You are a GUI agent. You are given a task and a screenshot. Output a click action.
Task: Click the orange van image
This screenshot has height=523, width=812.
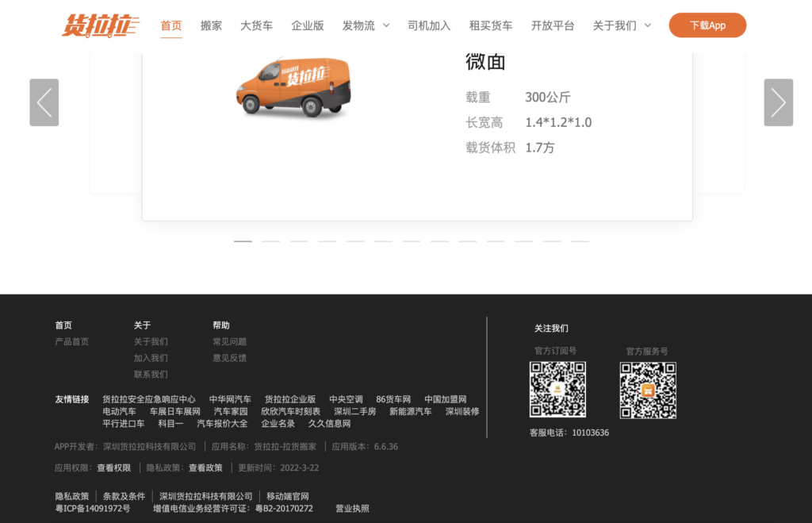293,87
